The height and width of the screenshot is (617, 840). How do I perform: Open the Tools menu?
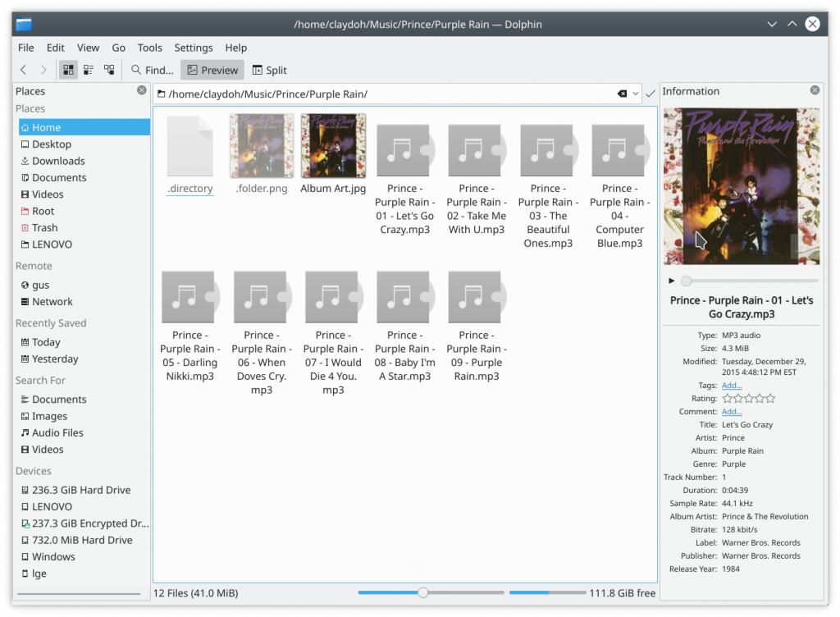[x=149, y=48]
